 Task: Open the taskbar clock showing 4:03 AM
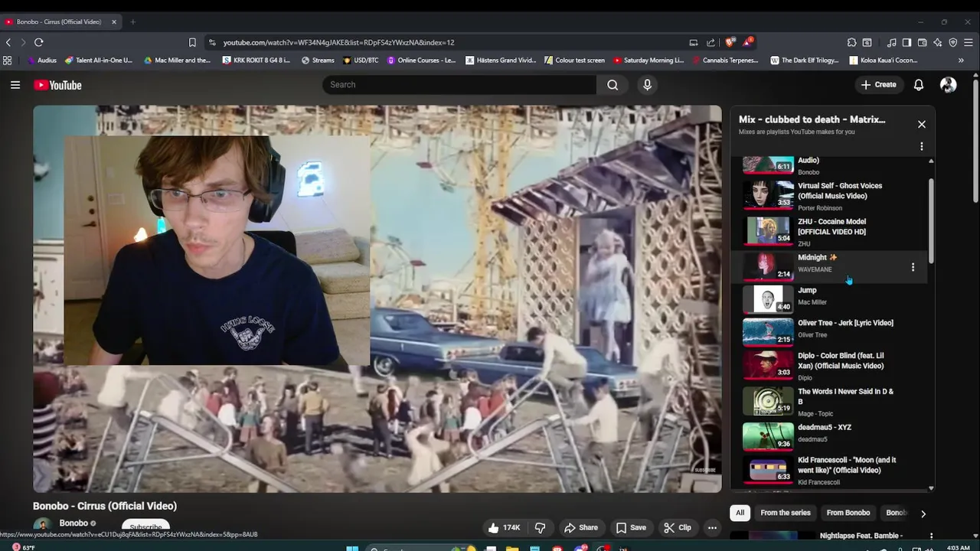click(x=959, y=548)
